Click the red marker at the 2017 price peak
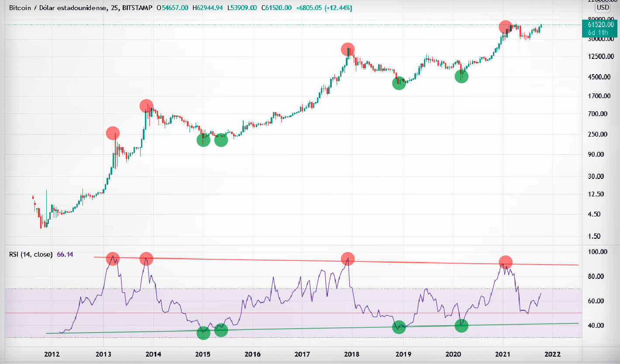This screenshot has height=364, width=620. [348, 49]
